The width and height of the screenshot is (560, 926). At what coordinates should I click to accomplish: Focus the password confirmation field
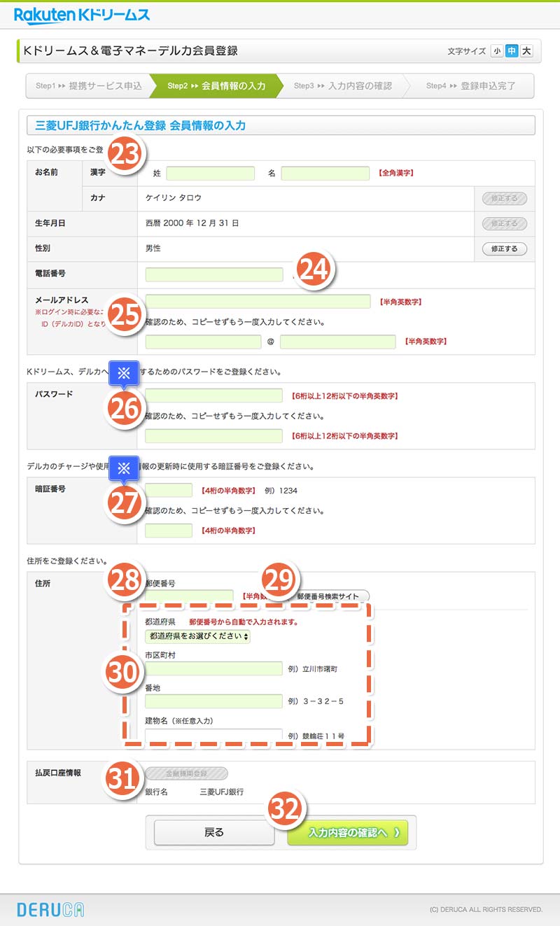[x=213, y=435]
